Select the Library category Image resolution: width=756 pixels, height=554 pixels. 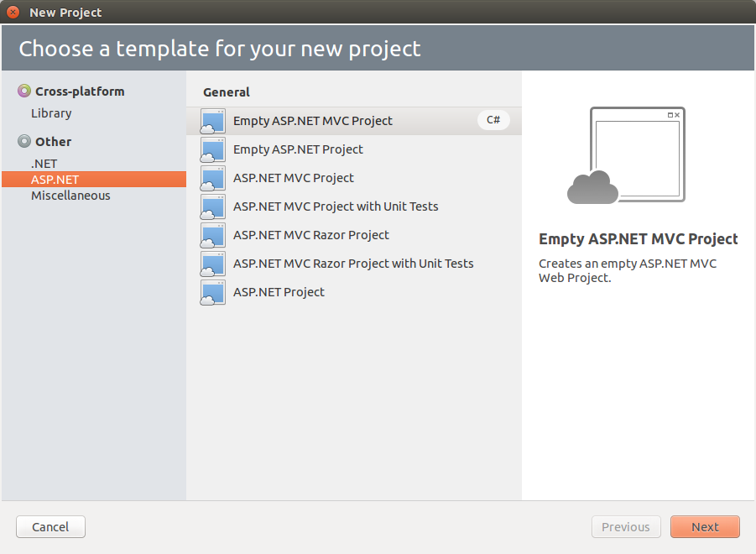click(51, 113)
